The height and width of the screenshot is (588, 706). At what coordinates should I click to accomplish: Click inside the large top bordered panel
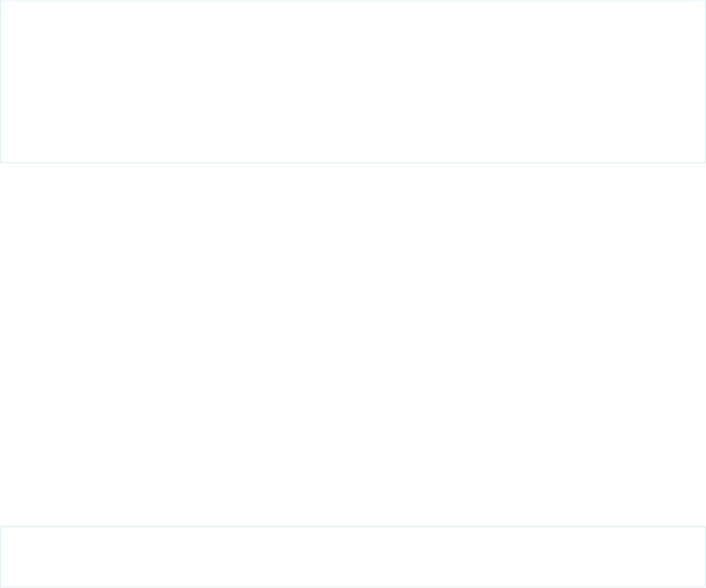click(353, 81)
